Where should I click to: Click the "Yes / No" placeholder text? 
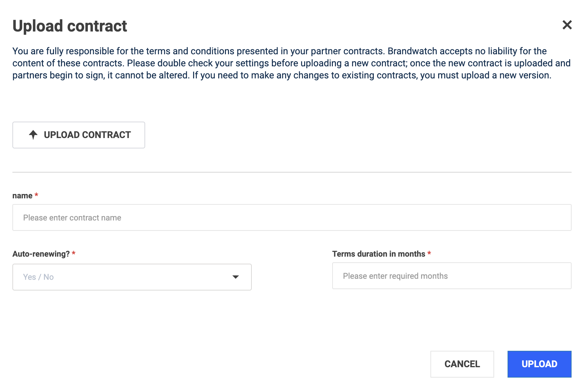click(x=38, y=277)
